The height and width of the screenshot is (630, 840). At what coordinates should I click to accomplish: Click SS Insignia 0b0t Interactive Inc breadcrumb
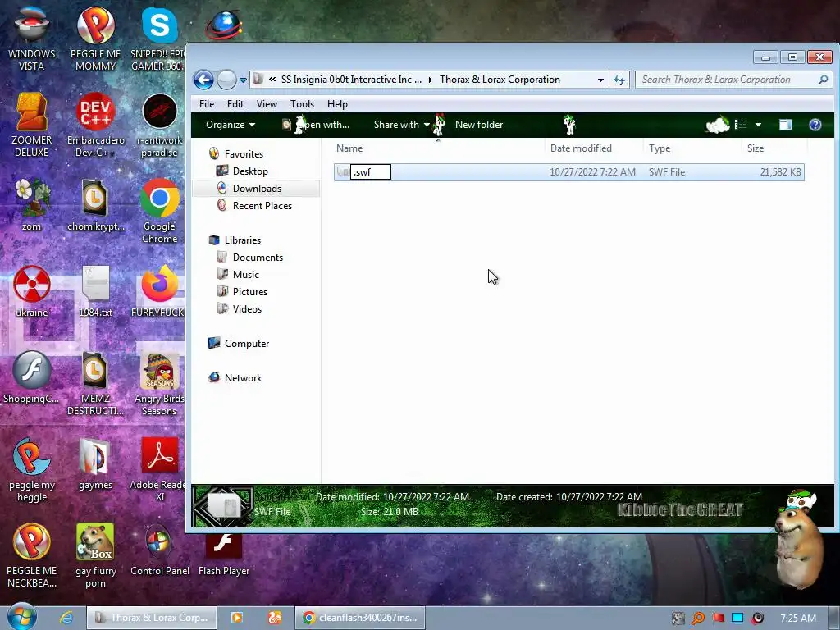coord(351,80)
